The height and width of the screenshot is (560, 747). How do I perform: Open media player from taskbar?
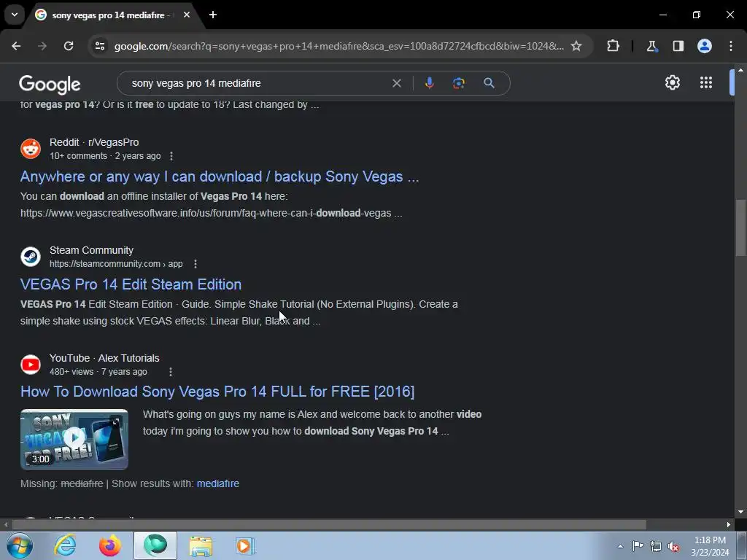click(245, 545)
